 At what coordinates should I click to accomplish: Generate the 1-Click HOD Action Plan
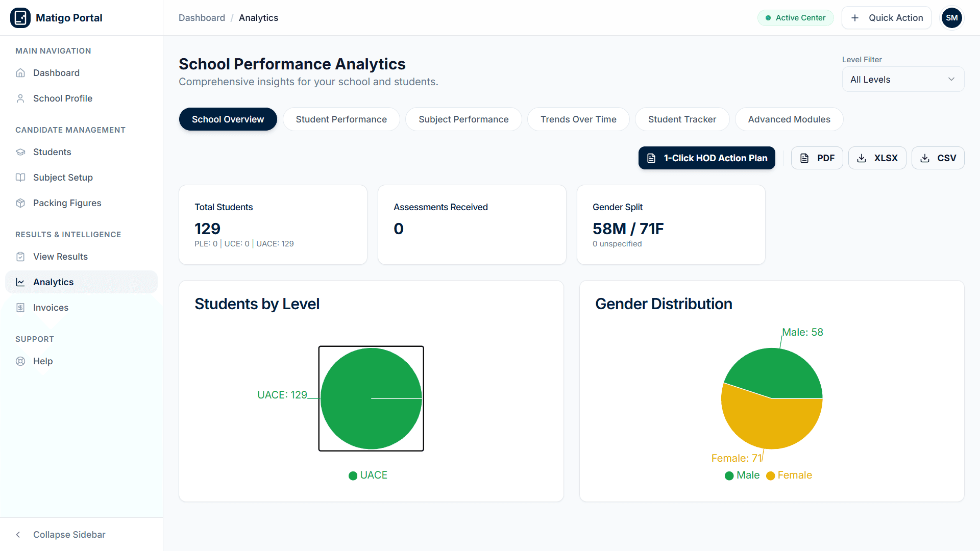707,158
